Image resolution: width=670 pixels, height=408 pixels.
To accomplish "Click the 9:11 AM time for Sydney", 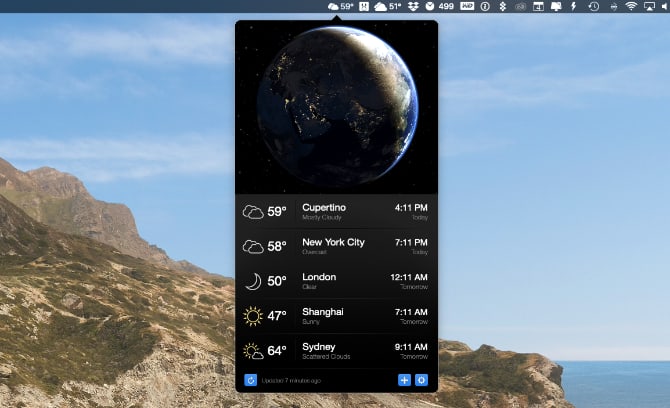I will [x=411, y=347].
